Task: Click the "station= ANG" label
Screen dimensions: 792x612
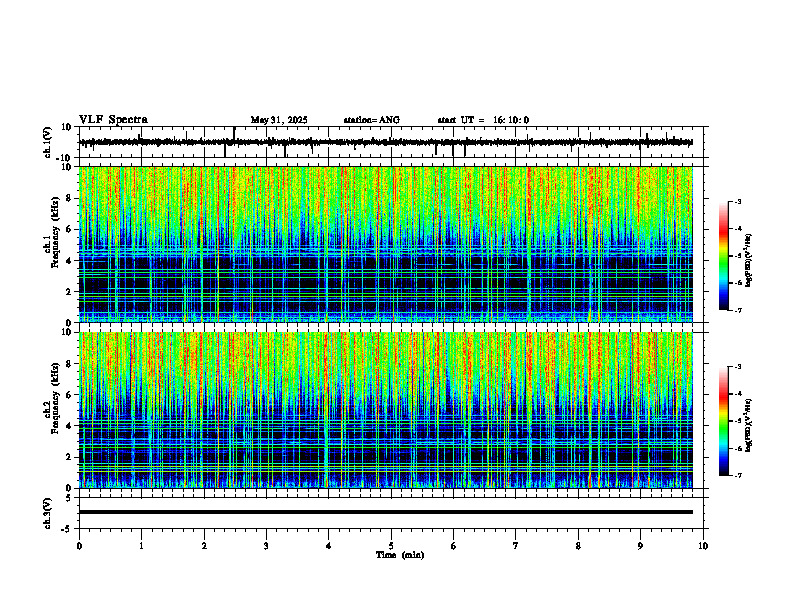Action: coord(371,120)
